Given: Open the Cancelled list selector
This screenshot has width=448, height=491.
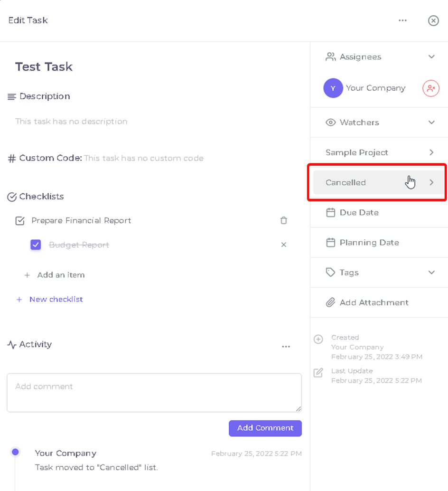Looking at the screenshot, I should point(379,182).
